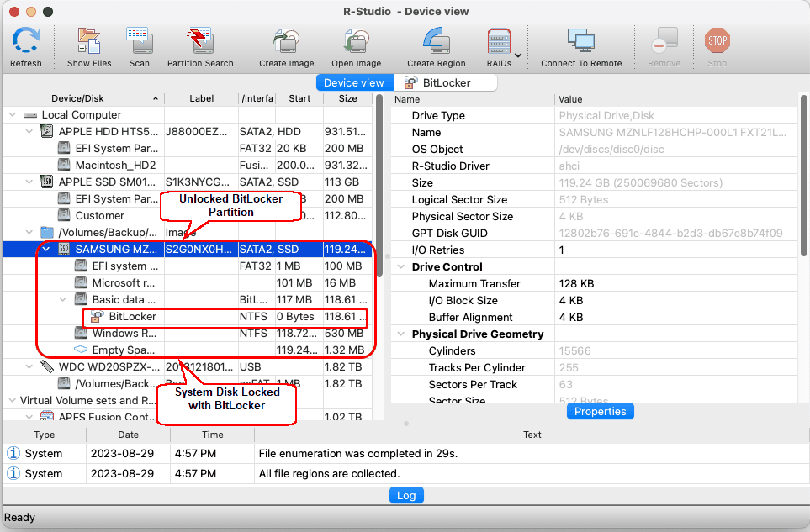810x532 pixels.
Task: Edit Maximum Transfer value 128 KB
Action: point(576,283)
